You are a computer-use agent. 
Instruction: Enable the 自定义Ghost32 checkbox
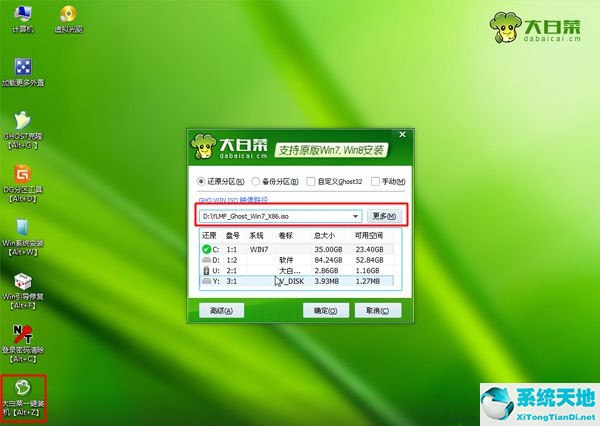pyautogui.click(x=311, y=181)
